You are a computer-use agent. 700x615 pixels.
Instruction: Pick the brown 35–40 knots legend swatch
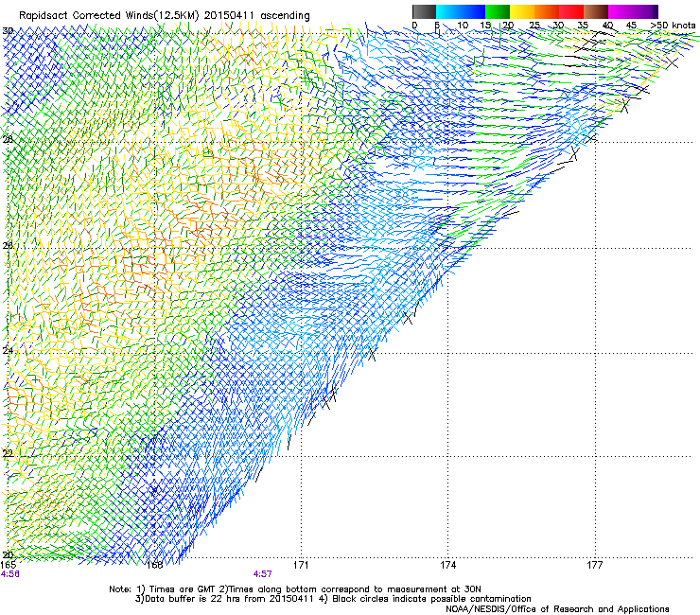(596, 11)
